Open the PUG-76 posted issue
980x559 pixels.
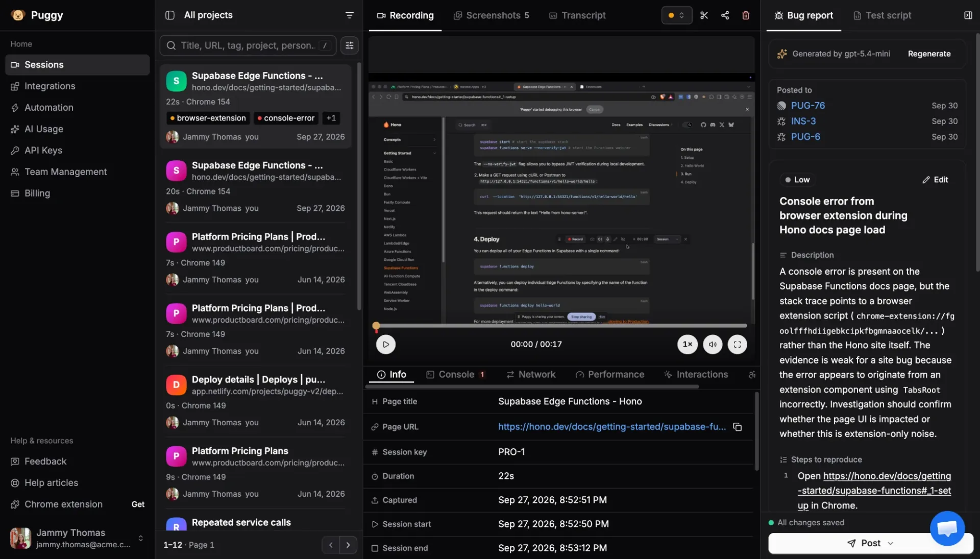point(807,106)
